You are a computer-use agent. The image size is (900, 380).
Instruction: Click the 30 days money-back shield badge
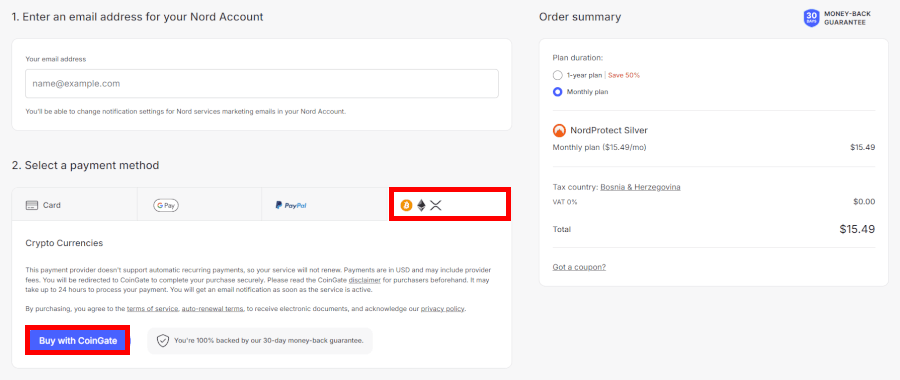click(x=812, y=17)
